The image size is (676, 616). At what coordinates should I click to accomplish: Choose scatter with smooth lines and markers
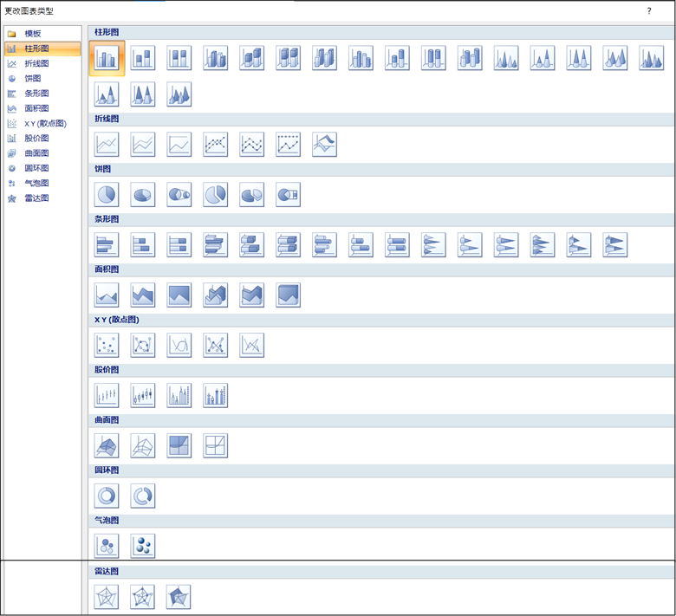point(143,346)
